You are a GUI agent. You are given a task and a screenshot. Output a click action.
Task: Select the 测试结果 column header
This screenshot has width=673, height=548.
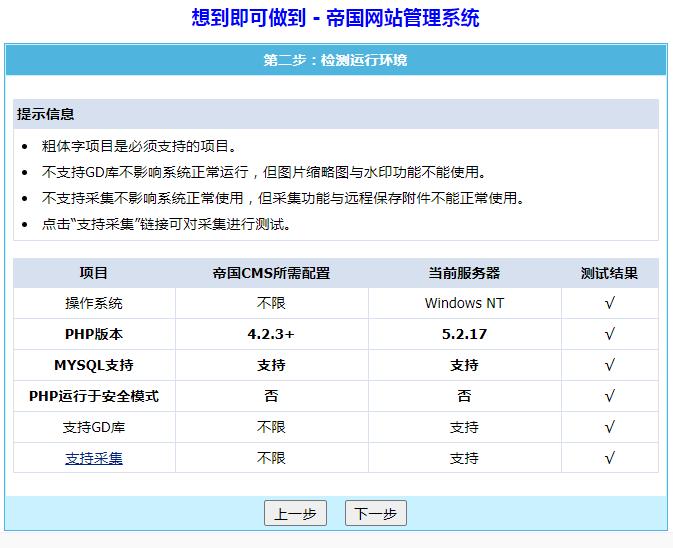(609, 273)
